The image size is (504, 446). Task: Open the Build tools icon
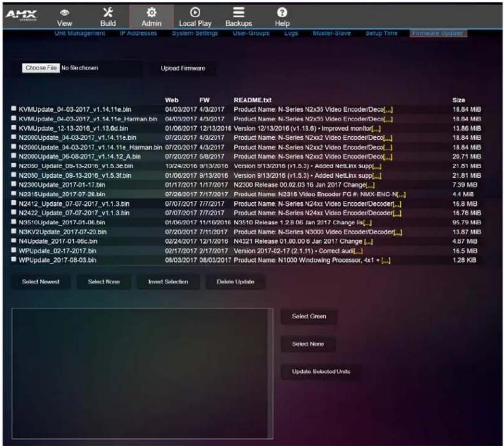(108, 12)
